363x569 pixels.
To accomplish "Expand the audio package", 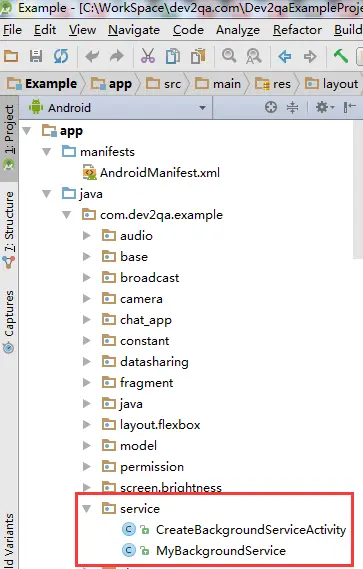I will (x=86, y=236).
